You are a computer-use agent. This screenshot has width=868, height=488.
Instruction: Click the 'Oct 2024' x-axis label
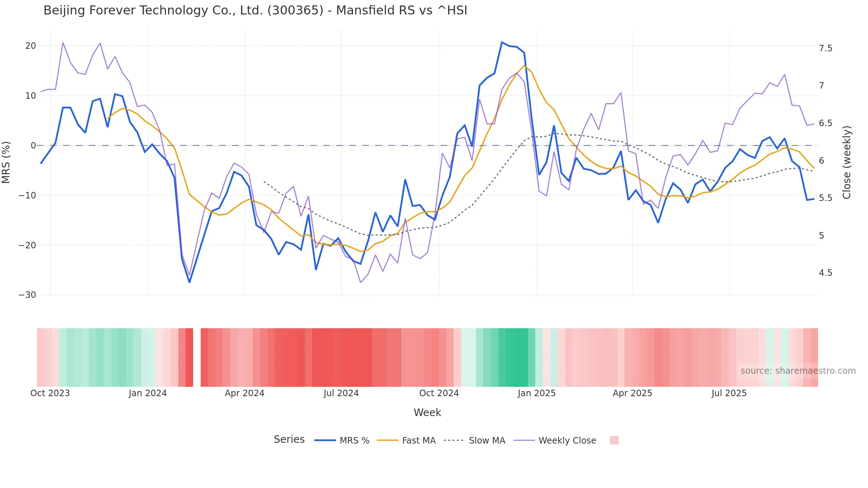439,393
